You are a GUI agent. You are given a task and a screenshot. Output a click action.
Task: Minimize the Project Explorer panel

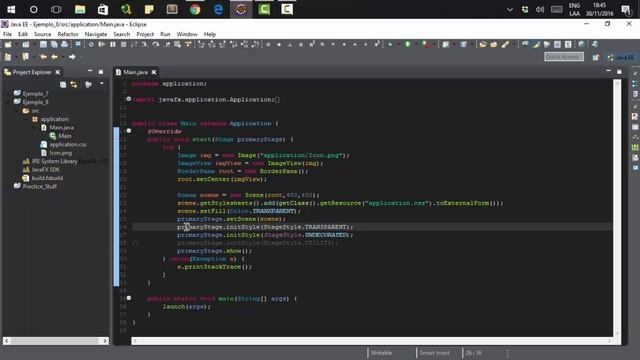click(x=90, y=71)
